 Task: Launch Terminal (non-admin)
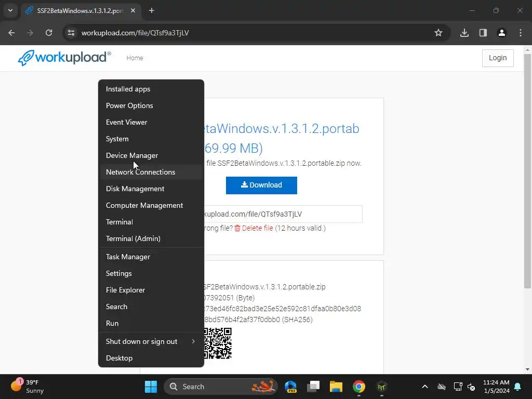coord(151,222)
